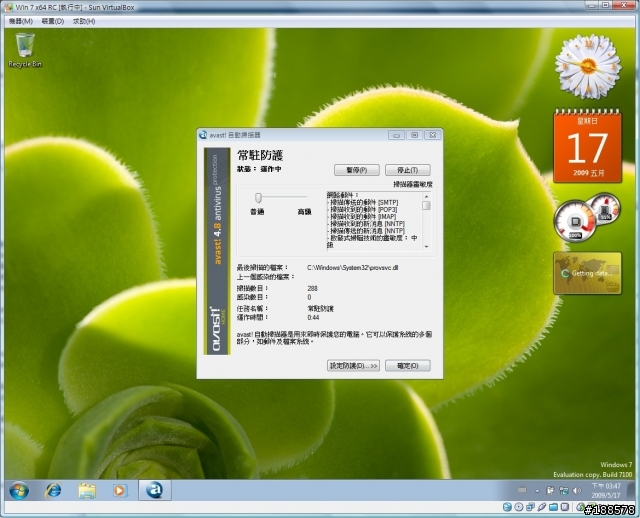
Task: Select the avast! taskbar button
Action: [155, 490]
